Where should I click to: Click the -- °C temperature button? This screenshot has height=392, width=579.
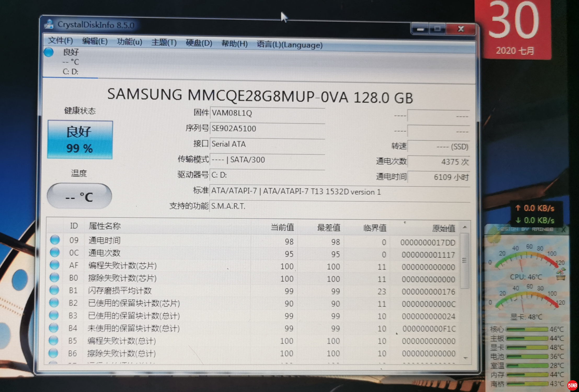pos(79,196)
